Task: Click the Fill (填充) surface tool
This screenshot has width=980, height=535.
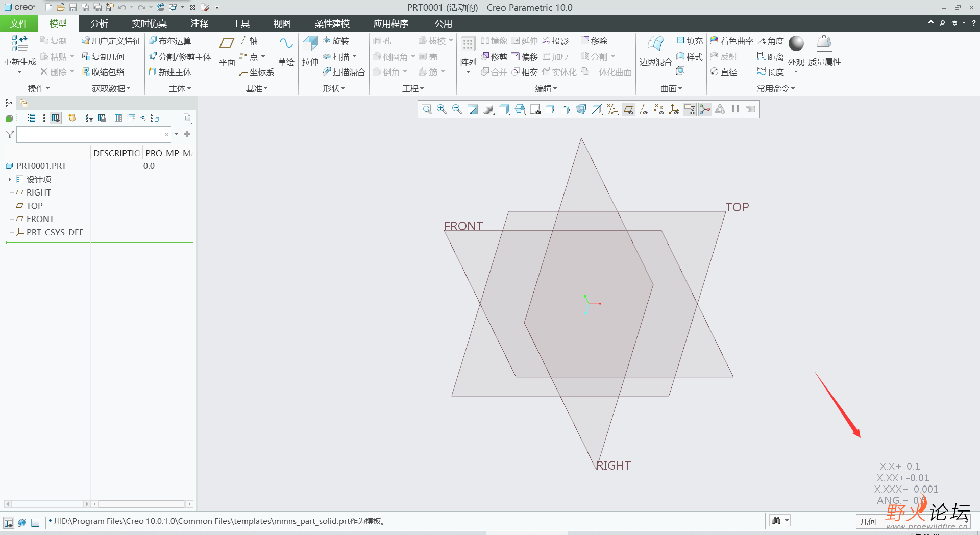Action: point(690,41)
